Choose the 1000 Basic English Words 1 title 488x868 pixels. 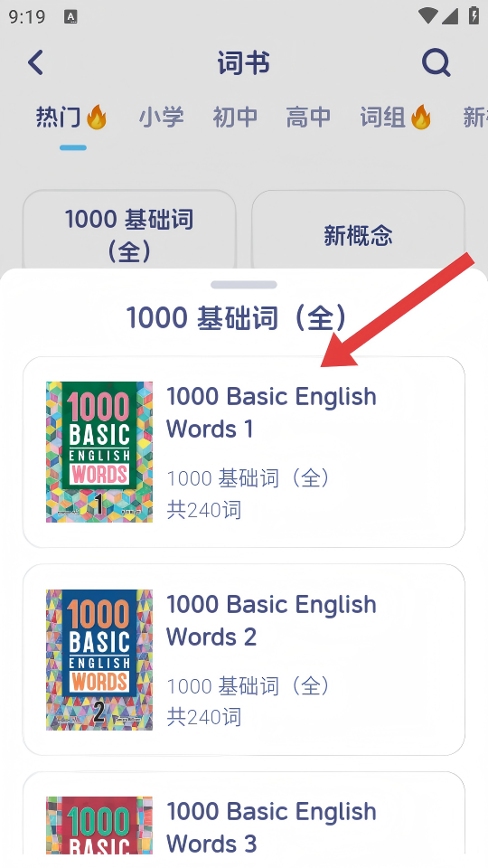(271, 412)
